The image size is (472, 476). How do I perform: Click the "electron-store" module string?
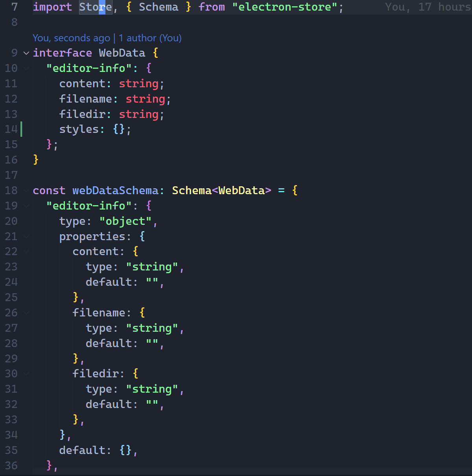pyautogui.click(x=285, y=7)
